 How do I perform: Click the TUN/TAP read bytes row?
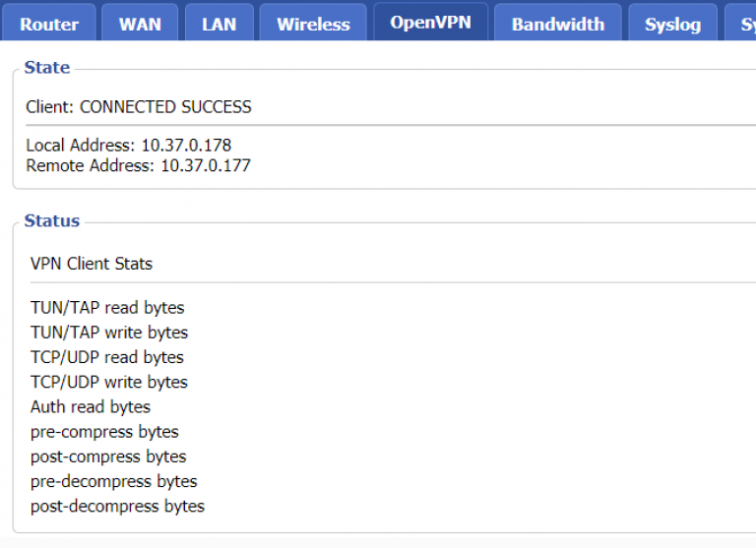[107, 308]
